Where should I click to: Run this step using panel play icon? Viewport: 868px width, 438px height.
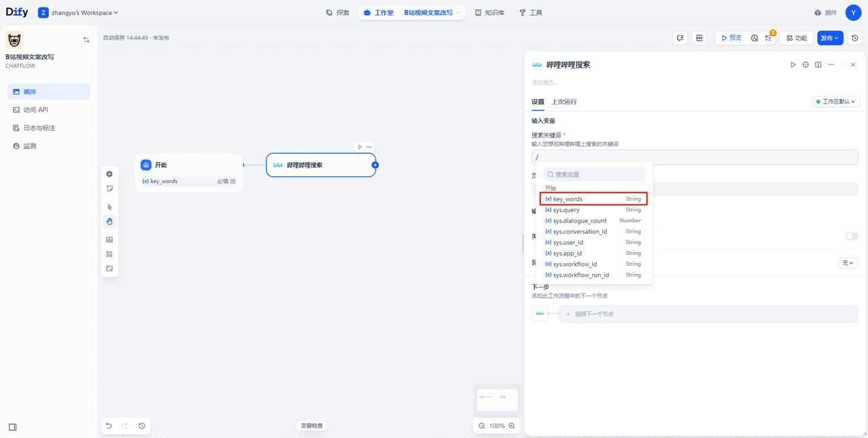[x=793, y=65]
